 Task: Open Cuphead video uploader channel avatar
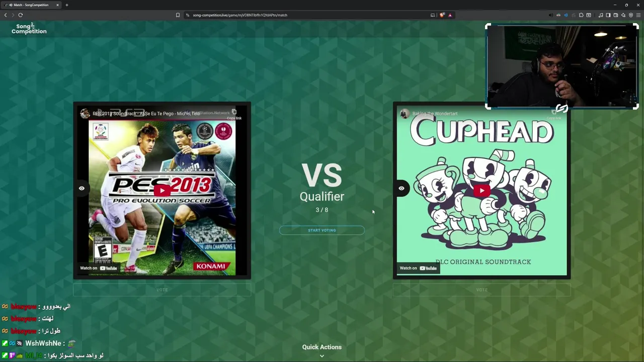[405, 114]
